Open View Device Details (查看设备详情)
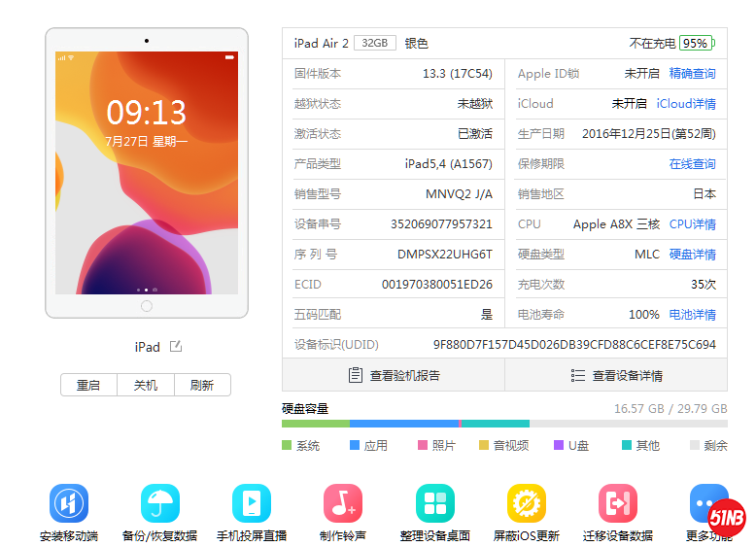 616,375
